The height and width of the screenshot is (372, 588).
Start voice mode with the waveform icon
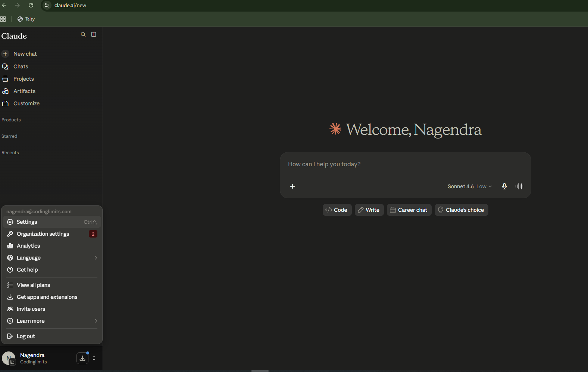point(519,186)
